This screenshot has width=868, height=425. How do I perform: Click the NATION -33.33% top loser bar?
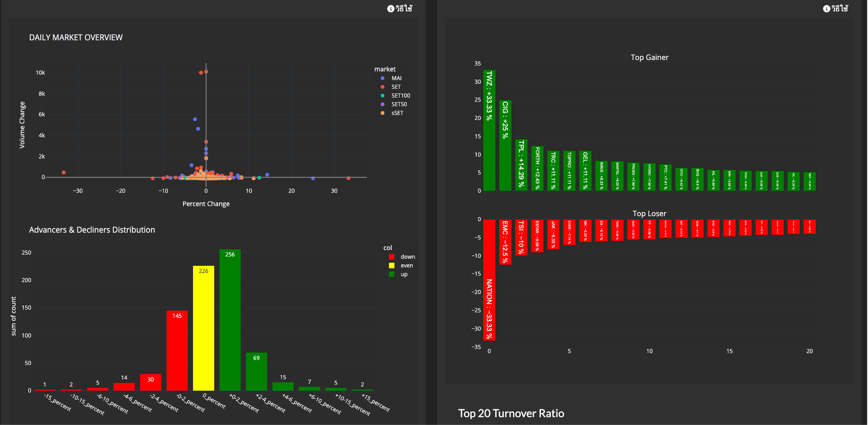489,279
